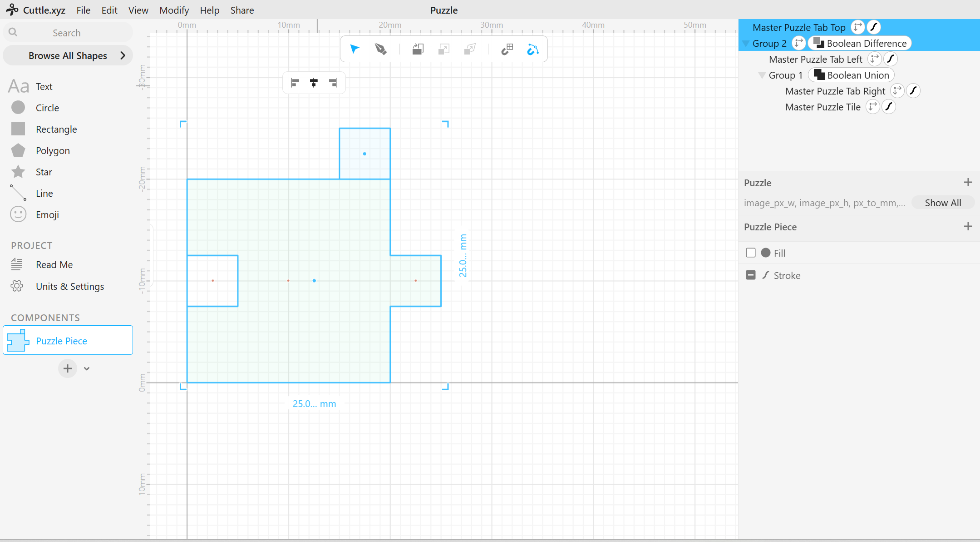Open the Help menu
980x542 pixels.
coord(210,10)
